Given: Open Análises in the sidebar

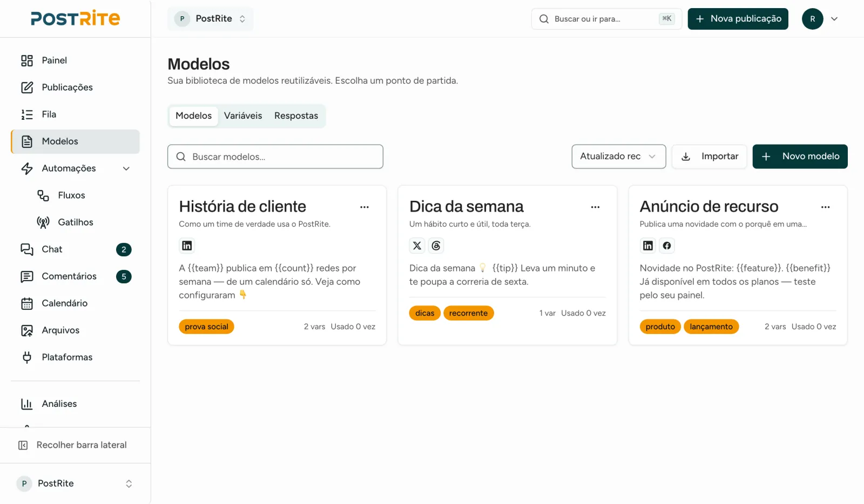Looking at the screenshot, I should (75, 404).
